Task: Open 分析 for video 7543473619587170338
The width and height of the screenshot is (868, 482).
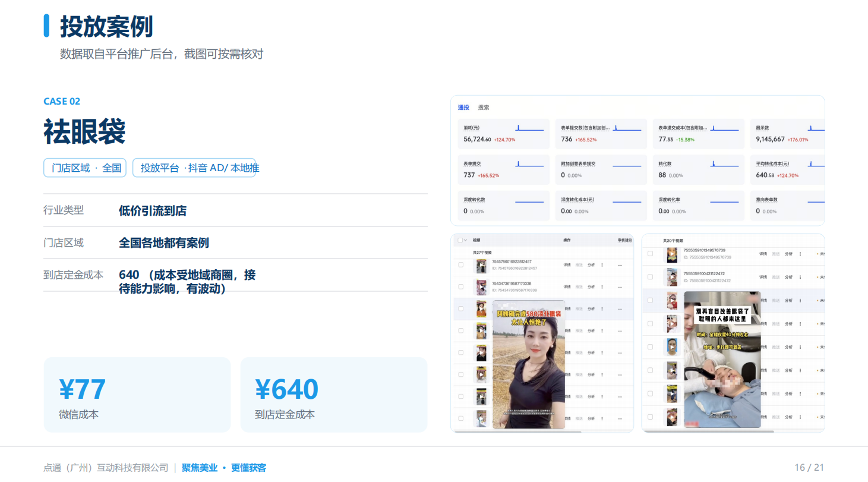Action: tap(591, 287)
